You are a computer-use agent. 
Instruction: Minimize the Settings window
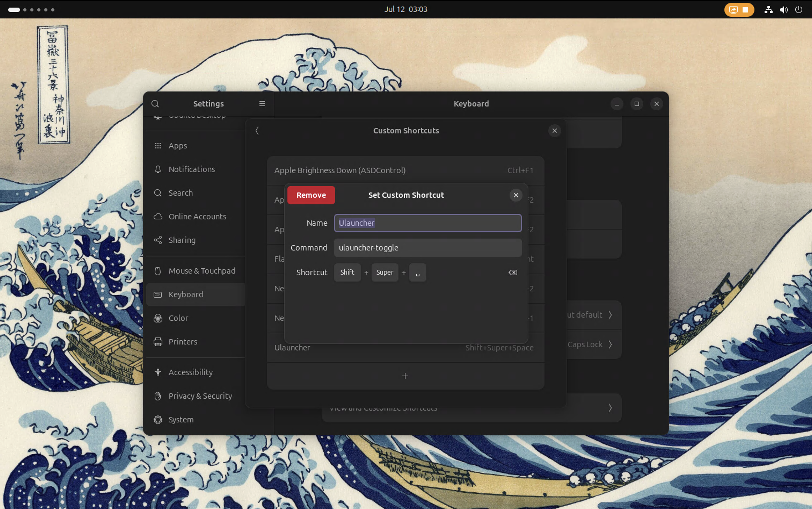617,104
